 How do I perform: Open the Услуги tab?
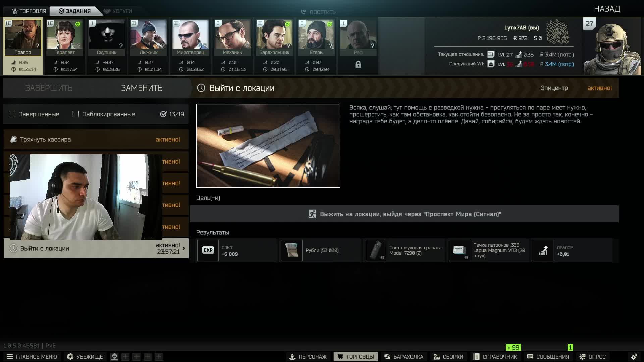pyautogui.click(x=118, y=11)
